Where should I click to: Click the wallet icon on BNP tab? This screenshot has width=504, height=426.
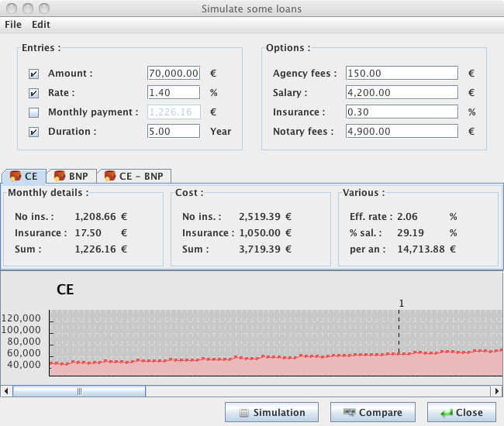60,176
